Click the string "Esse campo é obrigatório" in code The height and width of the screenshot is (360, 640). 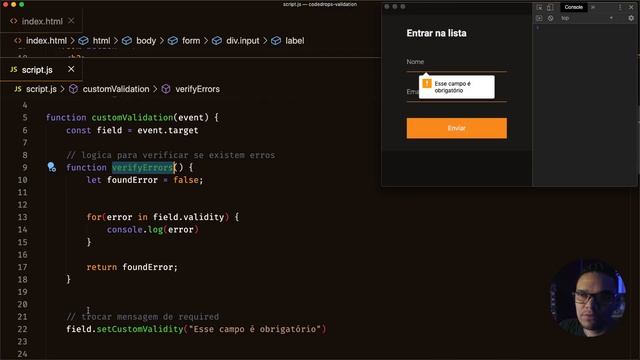[x=255, y=329]
